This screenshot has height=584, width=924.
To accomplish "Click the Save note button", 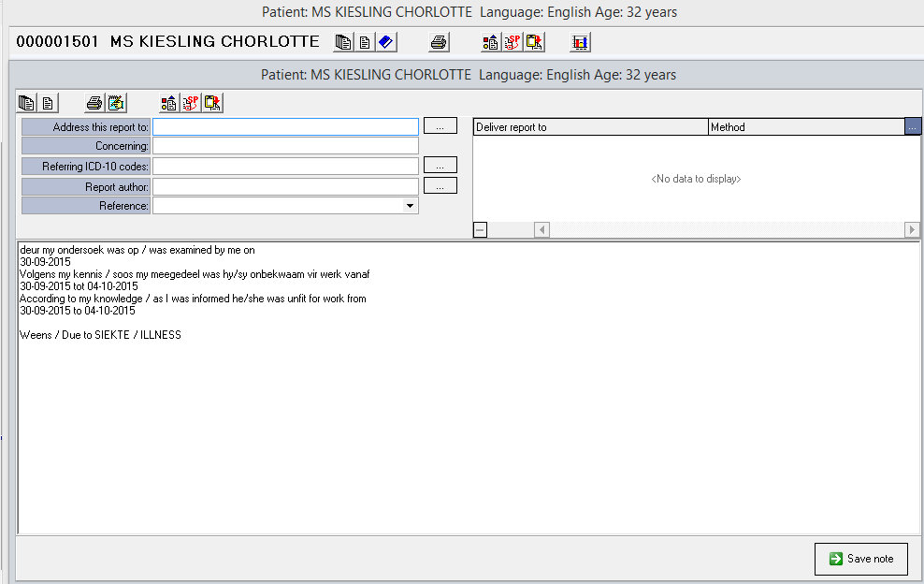I will coord(861,559).
